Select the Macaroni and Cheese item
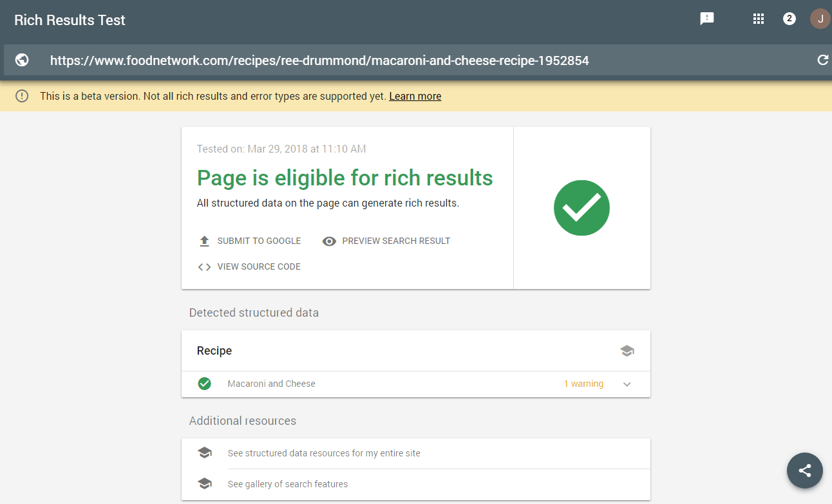The height and width of the screenshot is (504, 832). (271, 384)
